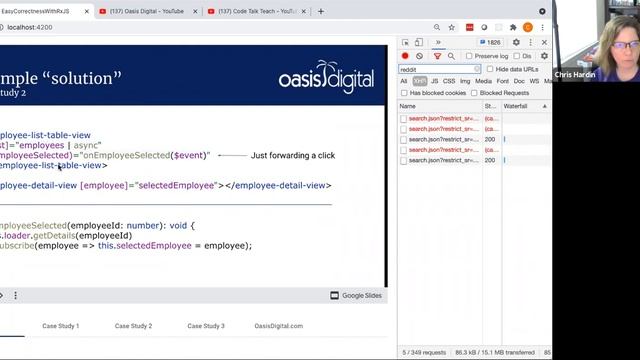This screenshot has height=360, width=640.
Task: Close the Oasis Digital - YouTube tab
Action: point(195,11)
